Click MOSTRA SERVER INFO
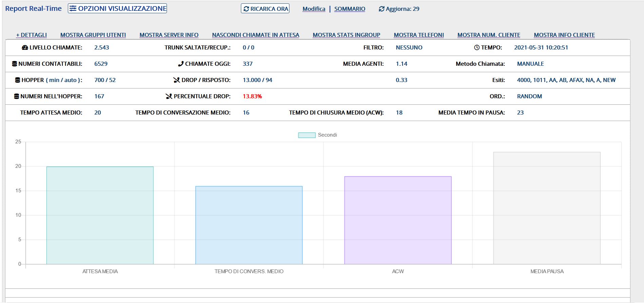Viewport: 644px width, 303px height. coord(169,35)
